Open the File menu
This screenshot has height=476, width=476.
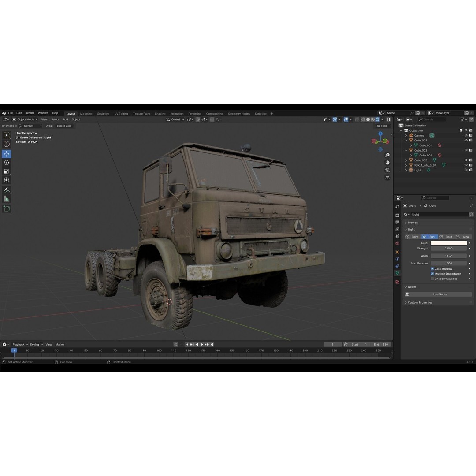pyautogui.click(x=10, y=113)
